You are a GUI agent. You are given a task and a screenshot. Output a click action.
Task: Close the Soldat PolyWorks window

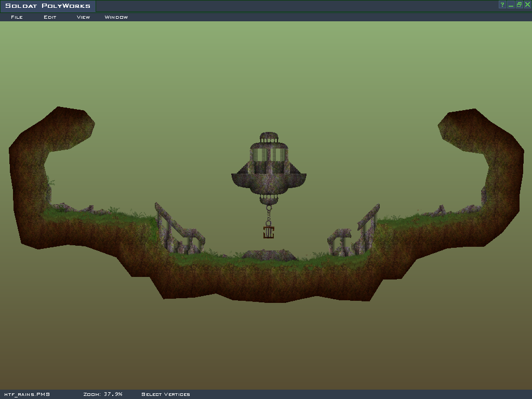pyautogui.click(x=527, y=5)
